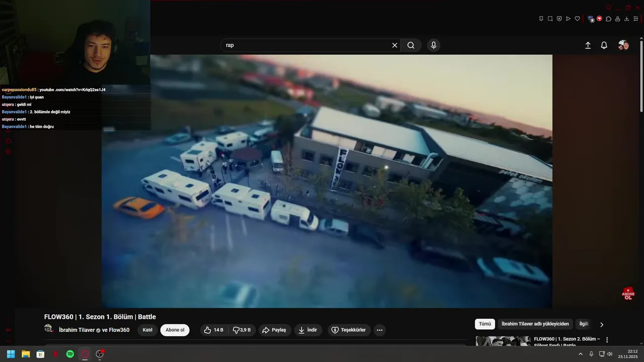
Task: Open Microsoft Store from taskbar
Action: tap(40, 354)
